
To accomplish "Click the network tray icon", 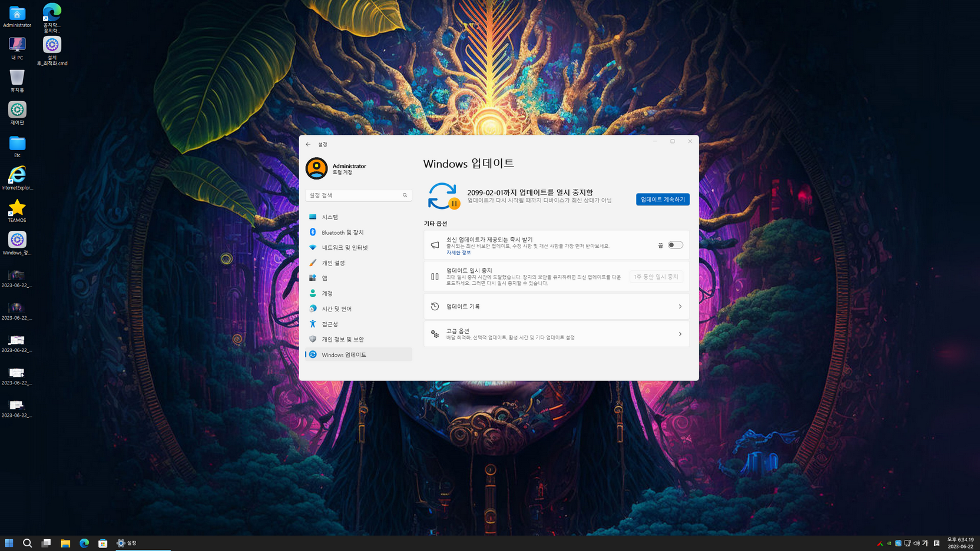I will (x=908, y=543).
